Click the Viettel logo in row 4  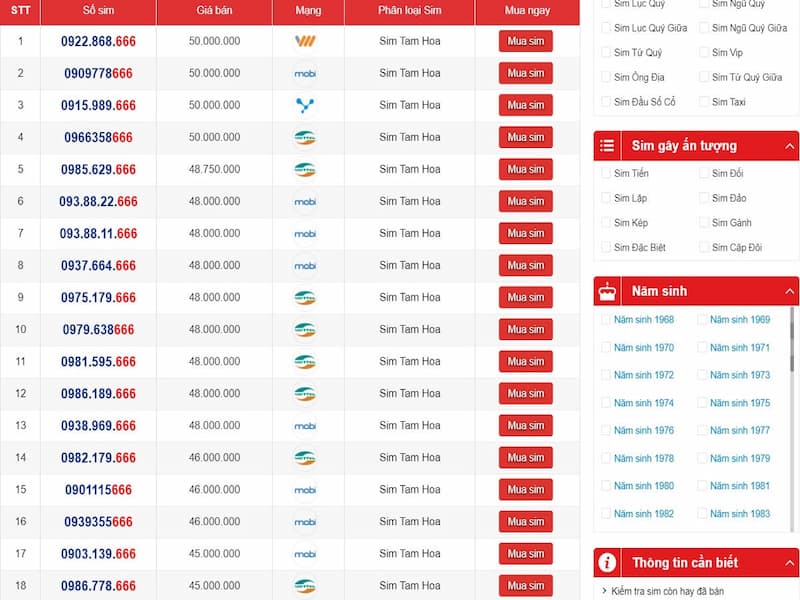point(305,137)
